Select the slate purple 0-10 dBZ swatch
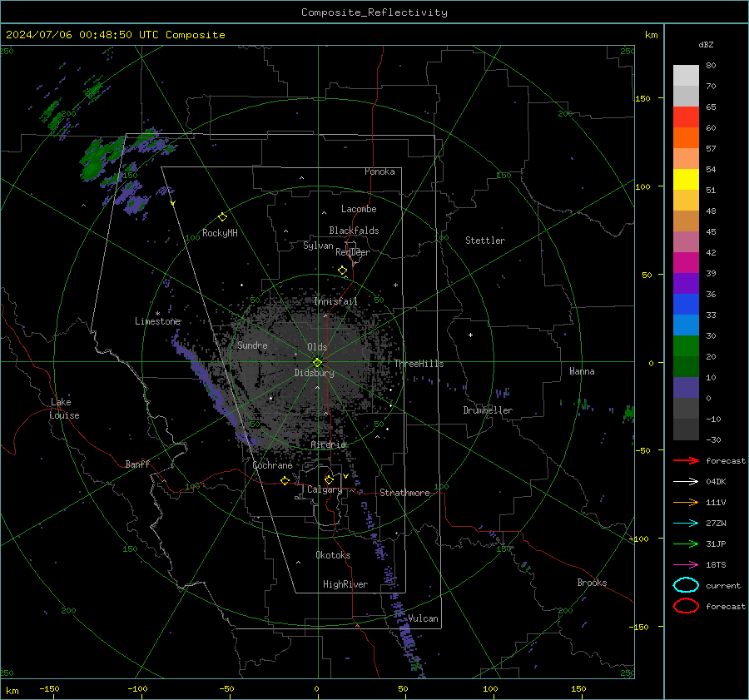 pyautogui.click(x=686, y=388)
